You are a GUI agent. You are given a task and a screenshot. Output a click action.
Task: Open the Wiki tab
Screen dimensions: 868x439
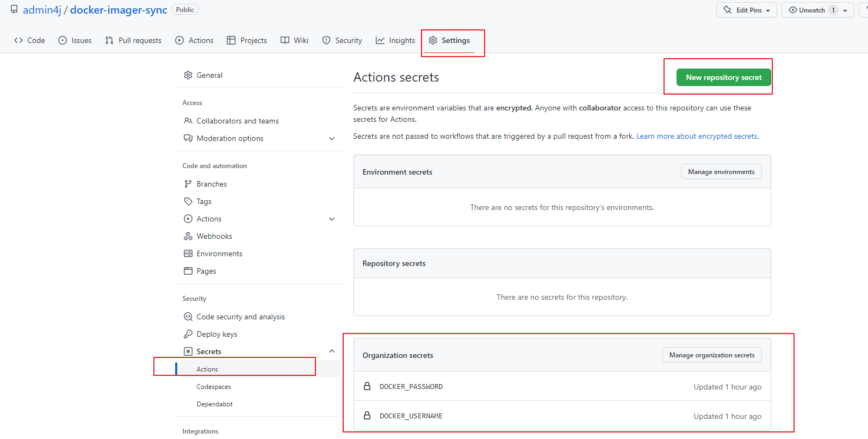click(295, 40)
